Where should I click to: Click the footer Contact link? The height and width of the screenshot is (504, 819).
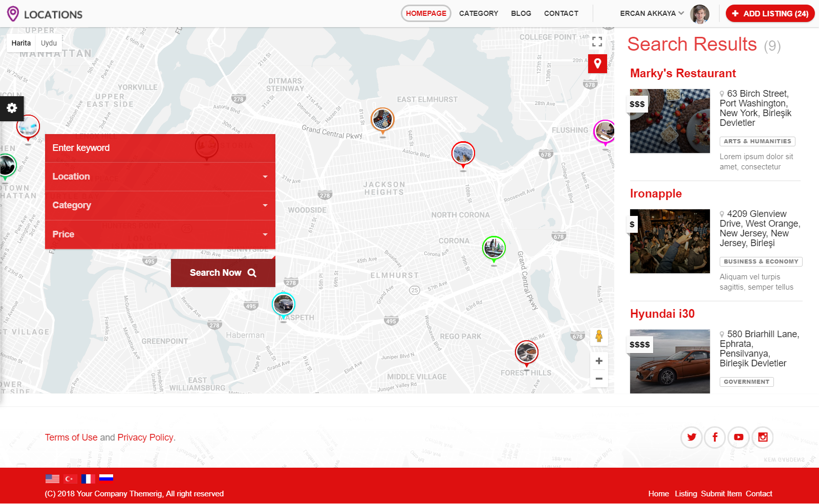coord(759,494)
